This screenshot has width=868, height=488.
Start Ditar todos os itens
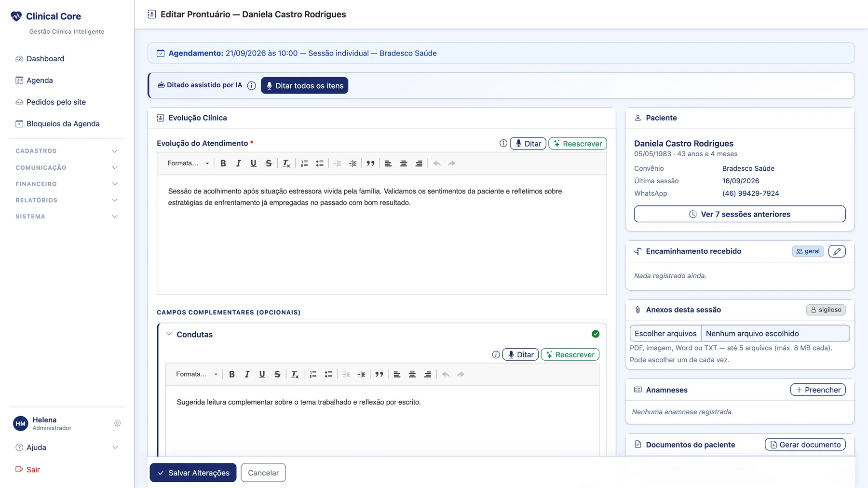tap(304, 85)
